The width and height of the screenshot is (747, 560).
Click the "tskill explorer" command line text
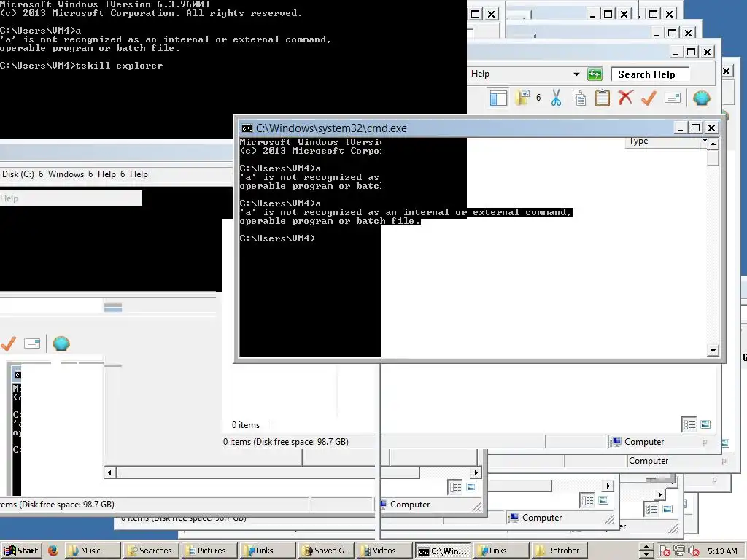(119, 66)
